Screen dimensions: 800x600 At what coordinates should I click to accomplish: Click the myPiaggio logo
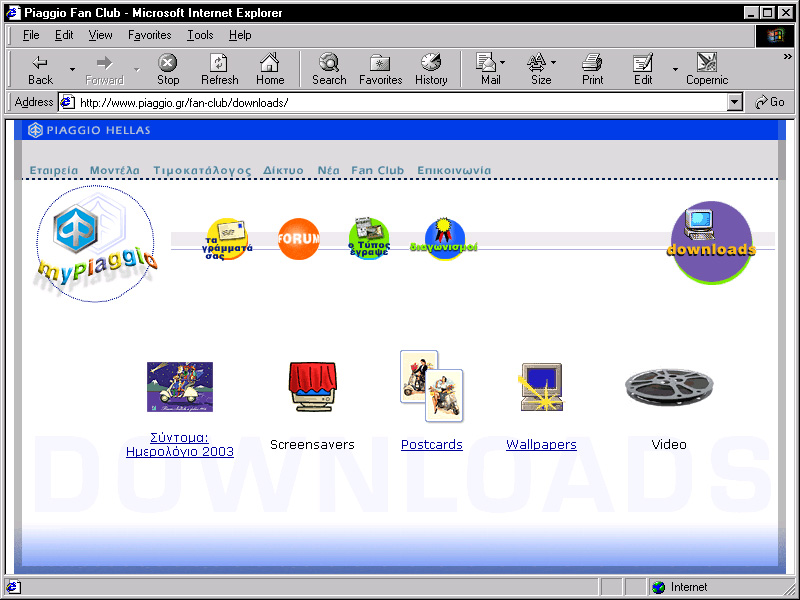pos(95,244)
